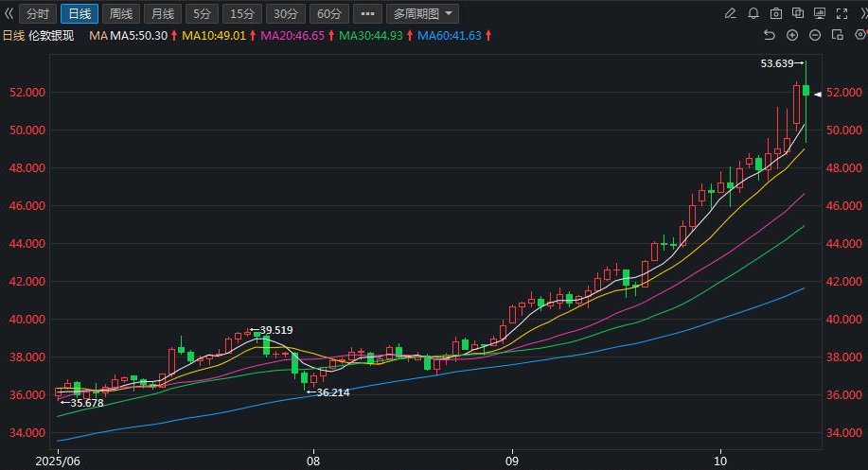The image size is (868, 470).
Task: Click the MA5:50.30 indicator value
Action: click(x=138, y=36)
